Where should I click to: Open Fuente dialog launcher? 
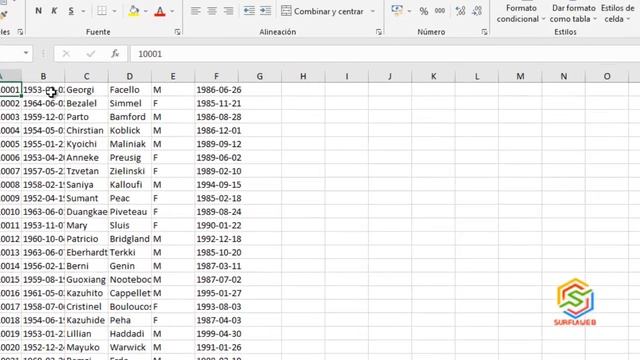tap(178, 32)
